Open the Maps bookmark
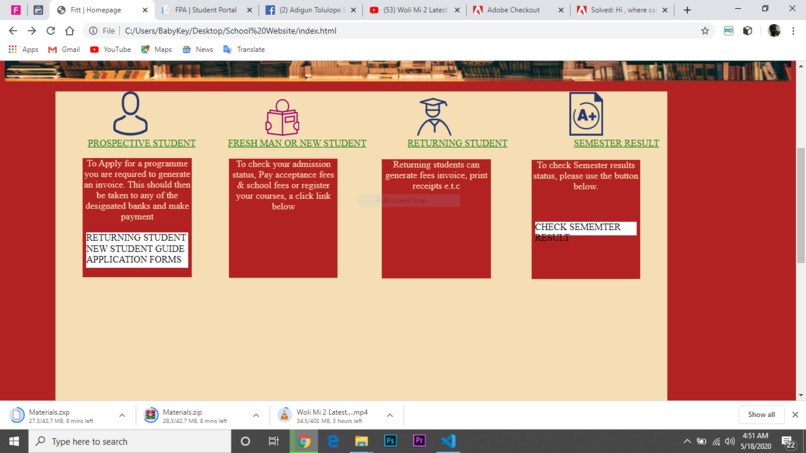The width and height of the screenshot is (806, 453). click(x=156, y=49)
